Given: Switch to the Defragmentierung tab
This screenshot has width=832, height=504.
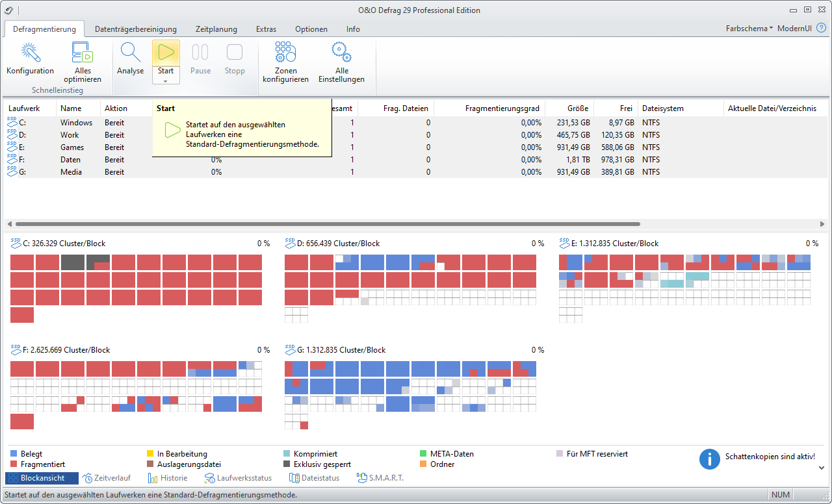Looking at the screenshot, I should pyautogui.click(x=44, y=29).
